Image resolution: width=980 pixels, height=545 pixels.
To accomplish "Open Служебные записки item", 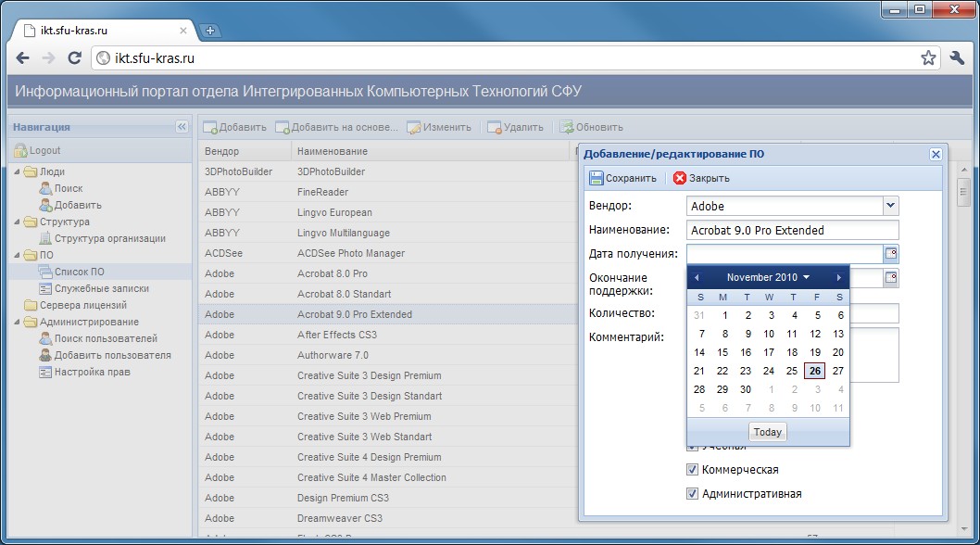I will pyautogui.click(x=94, y=288).
